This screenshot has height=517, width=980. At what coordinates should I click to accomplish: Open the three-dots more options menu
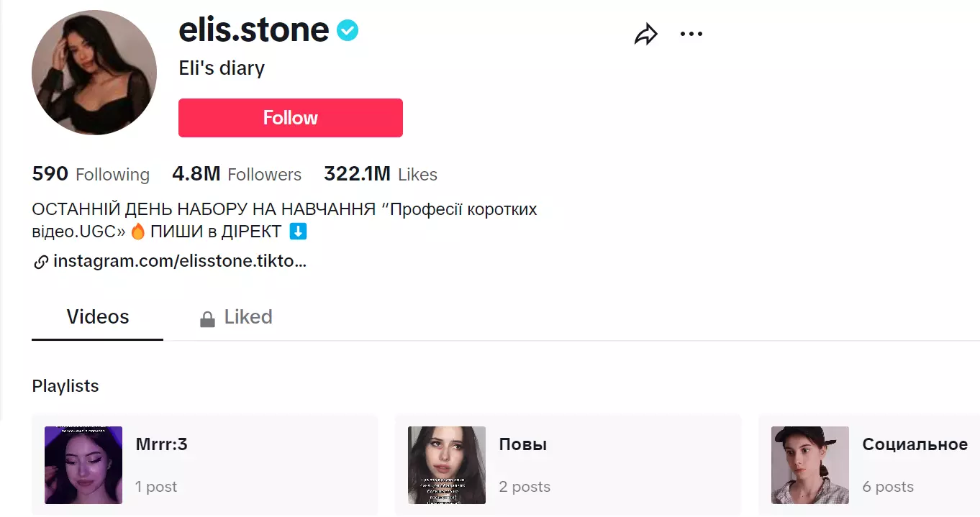[691, 34]
